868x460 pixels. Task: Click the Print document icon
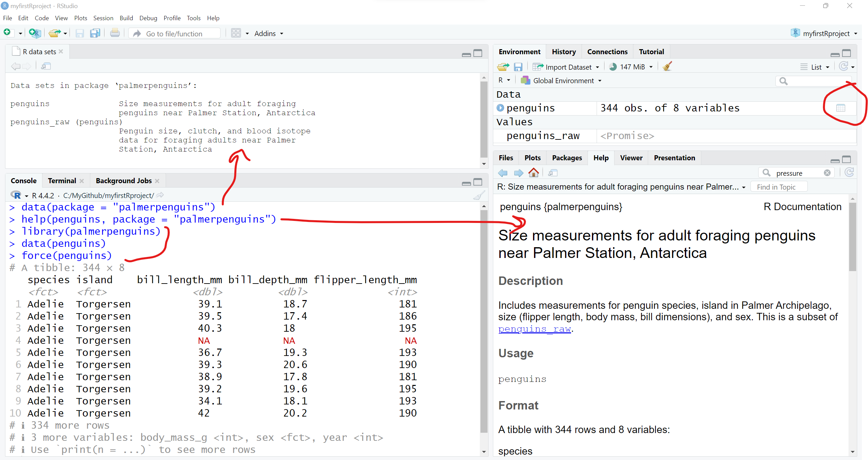pyautogui.click(x=114, y=33)
